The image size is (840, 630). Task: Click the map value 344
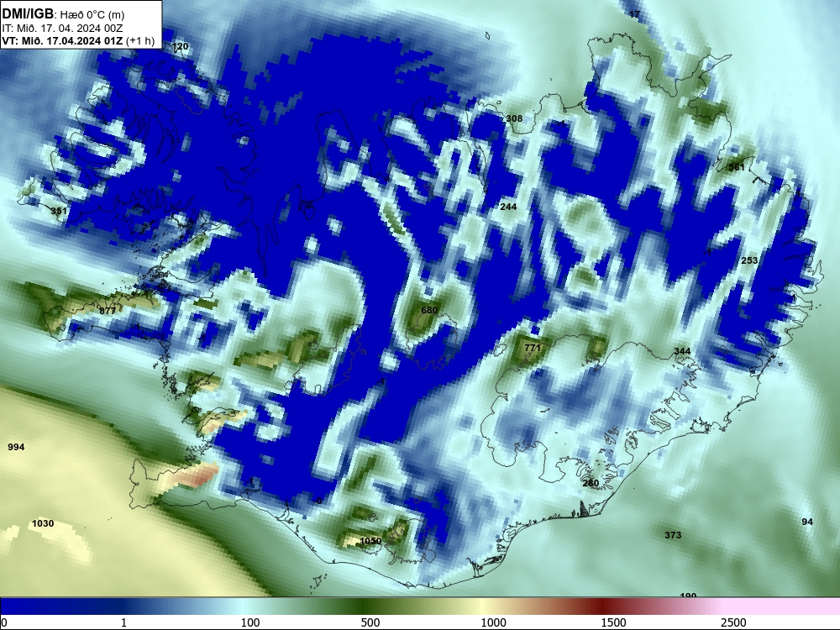(682, 351)
